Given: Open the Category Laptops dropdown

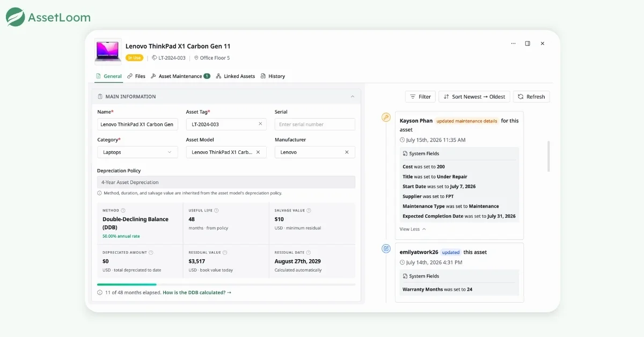Looking at the screenshot, I should coord(137,152).
